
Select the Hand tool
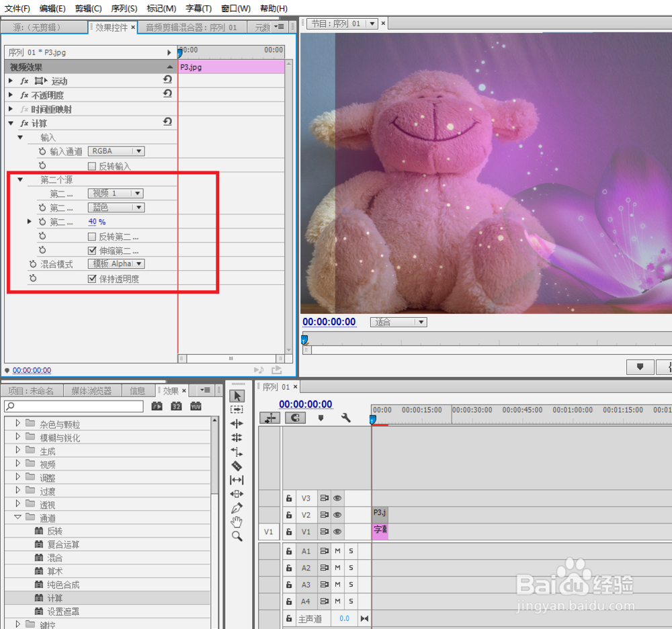(x=237, y=522)
